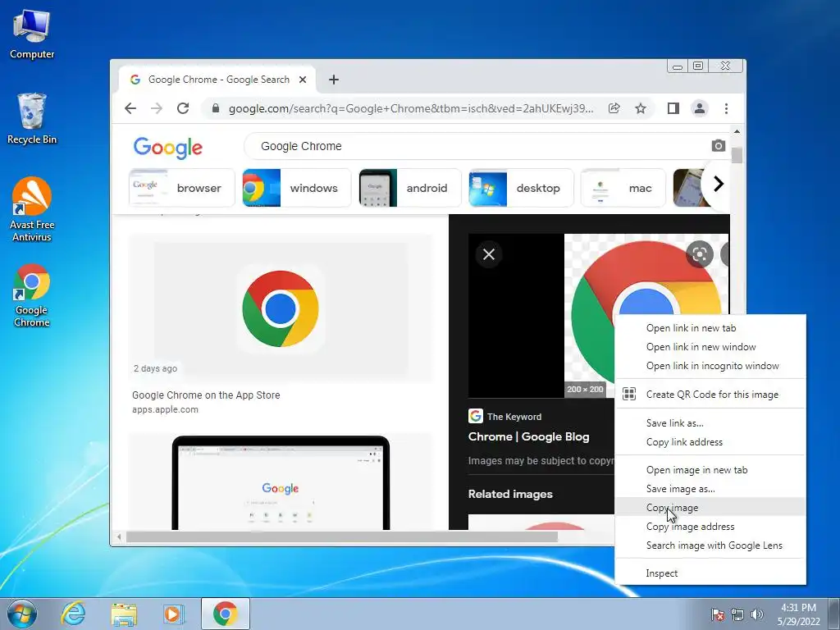This screenshot has height=630, width=840.
Task: Open Google Chrome on the App Store link
Action: pos(206,395)
